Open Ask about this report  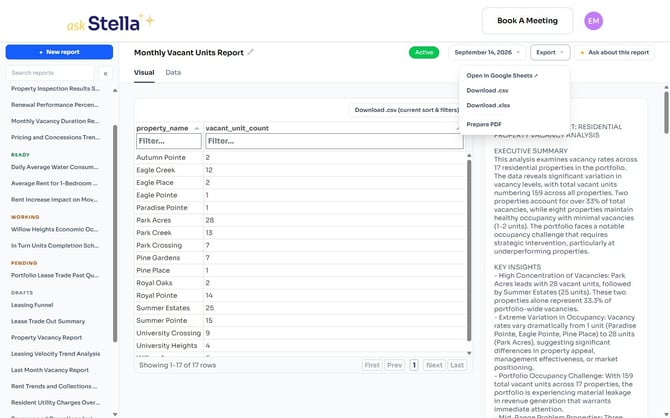click(614, 52)
